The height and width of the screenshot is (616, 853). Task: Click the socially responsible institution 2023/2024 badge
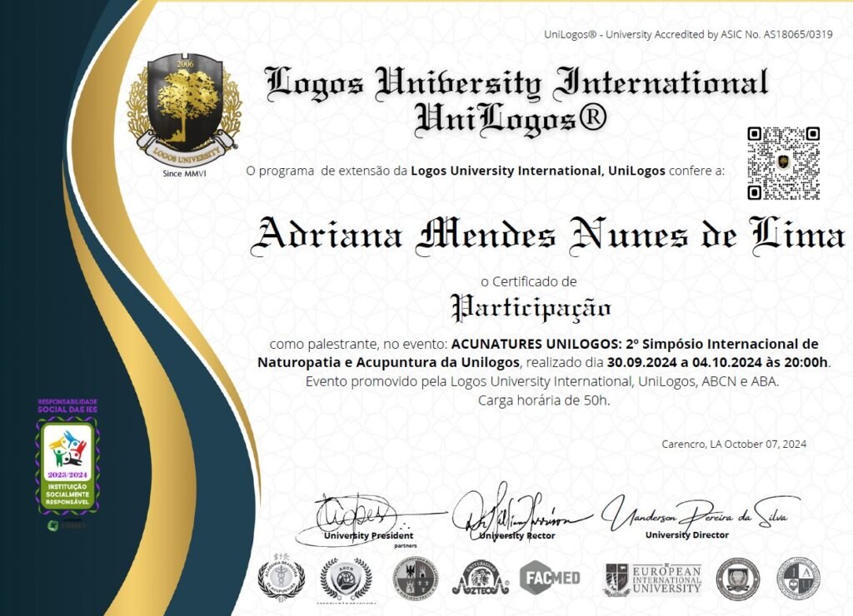pyautogui.click(x=68, y=466)
